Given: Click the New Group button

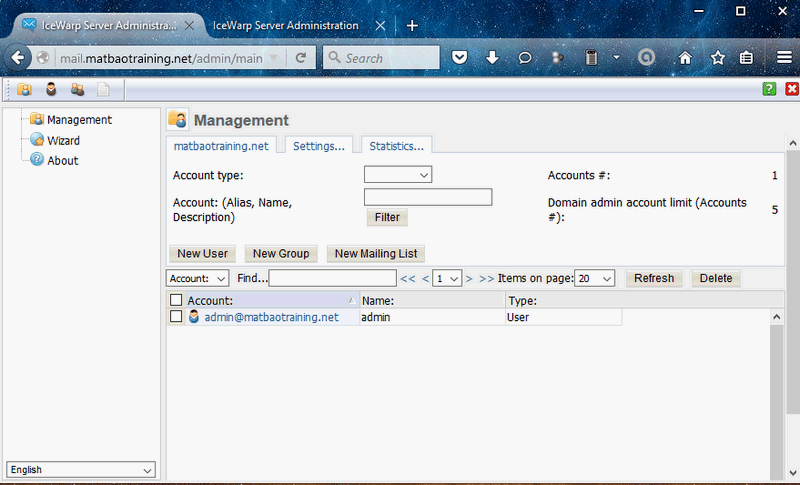Looking at the screenshot, I should pos(281,253).
